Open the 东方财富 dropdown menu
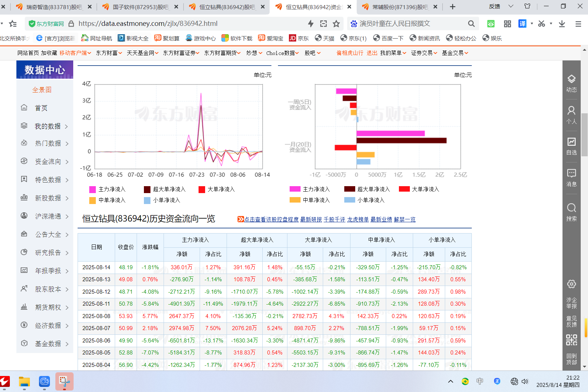Image resolution: width=588 pixels, height=392 pixels. 109,53
